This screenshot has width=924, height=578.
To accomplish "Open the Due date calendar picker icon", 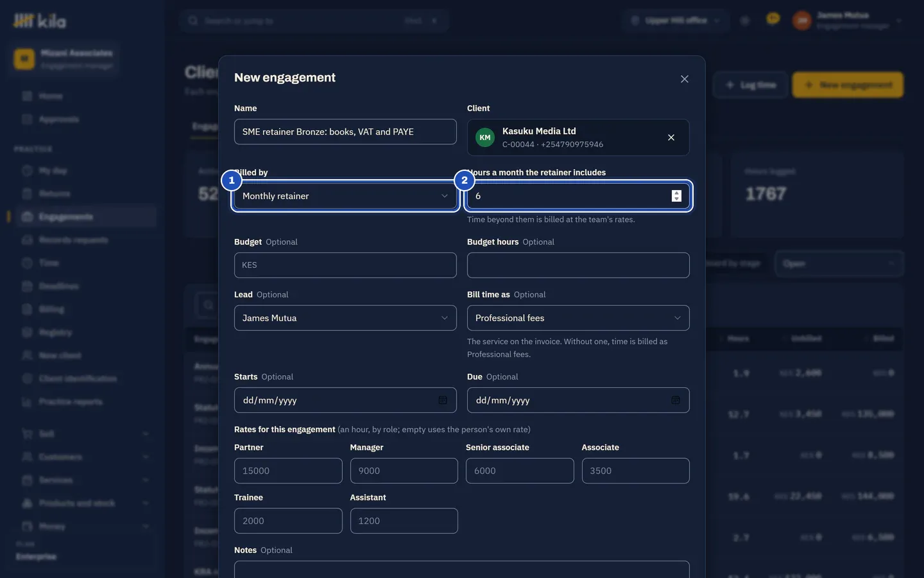I will coord(676,400).
